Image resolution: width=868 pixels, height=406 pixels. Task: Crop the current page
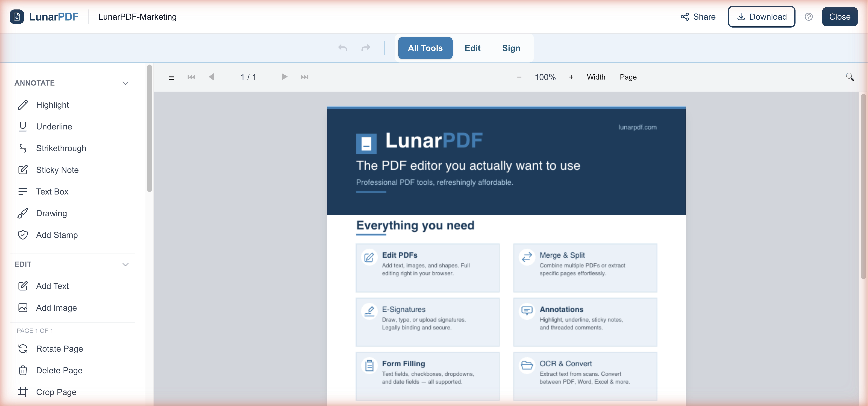tap(57, 392)
